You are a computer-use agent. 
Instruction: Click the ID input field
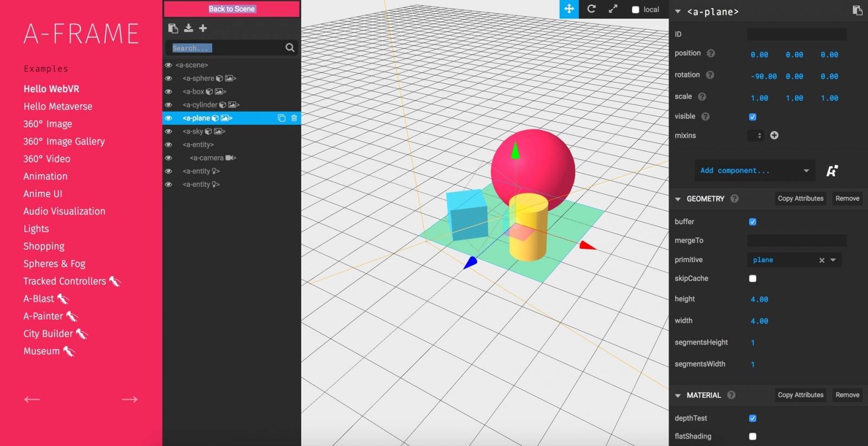[x=796, y=34]
